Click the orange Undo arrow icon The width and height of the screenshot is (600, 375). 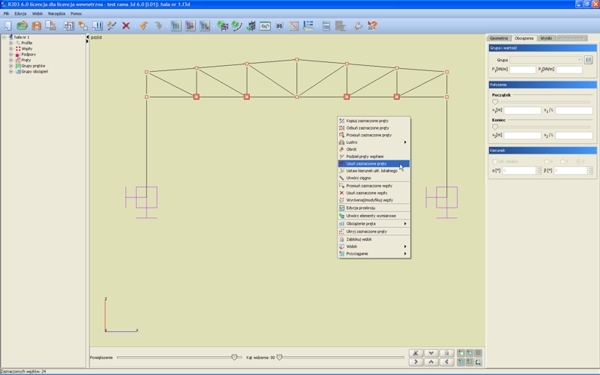[x=143, y=26]
